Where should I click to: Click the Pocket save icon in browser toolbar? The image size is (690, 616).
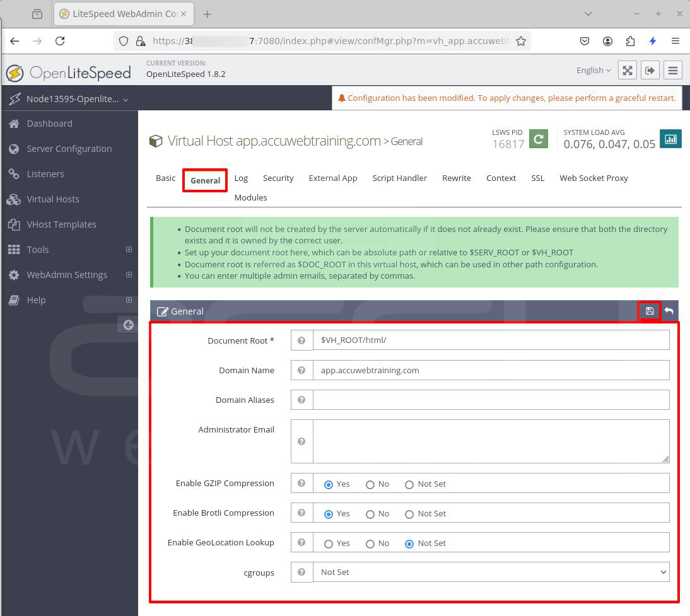tap(585, 41)
